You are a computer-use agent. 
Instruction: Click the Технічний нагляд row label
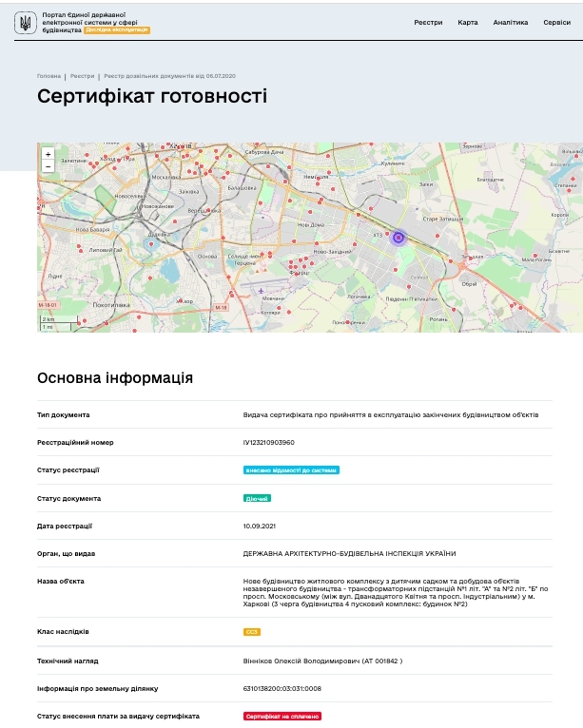point(68,661)
